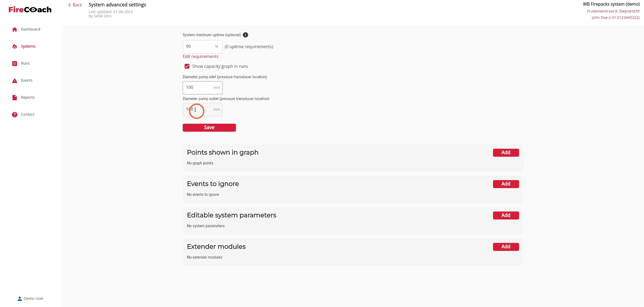Uncheck Show capacity graph in runs
The height and width of the screenshot is (307, 644).
pos(187,66)
